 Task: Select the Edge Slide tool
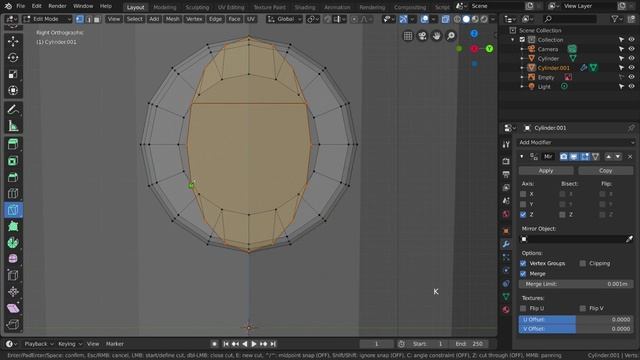[13, 275]
